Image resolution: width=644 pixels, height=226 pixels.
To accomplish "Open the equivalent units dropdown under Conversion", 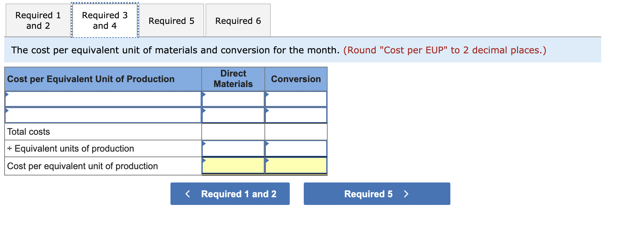I will 296,148.
